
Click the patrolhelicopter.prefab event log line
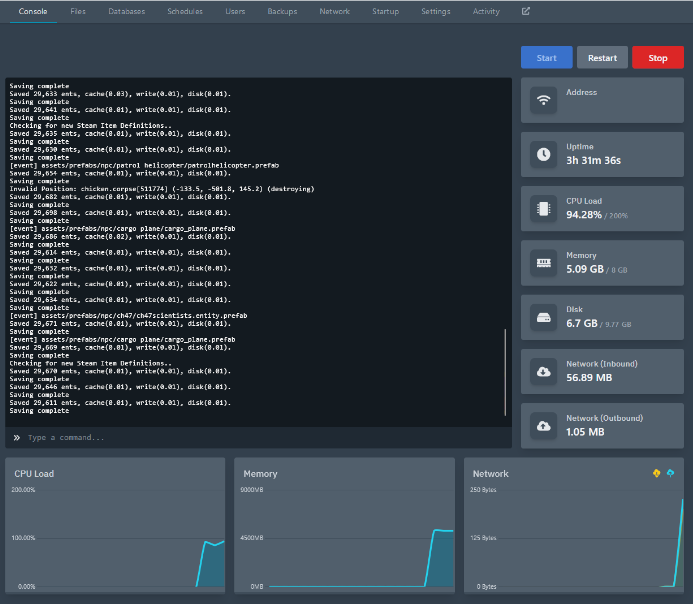144,165
